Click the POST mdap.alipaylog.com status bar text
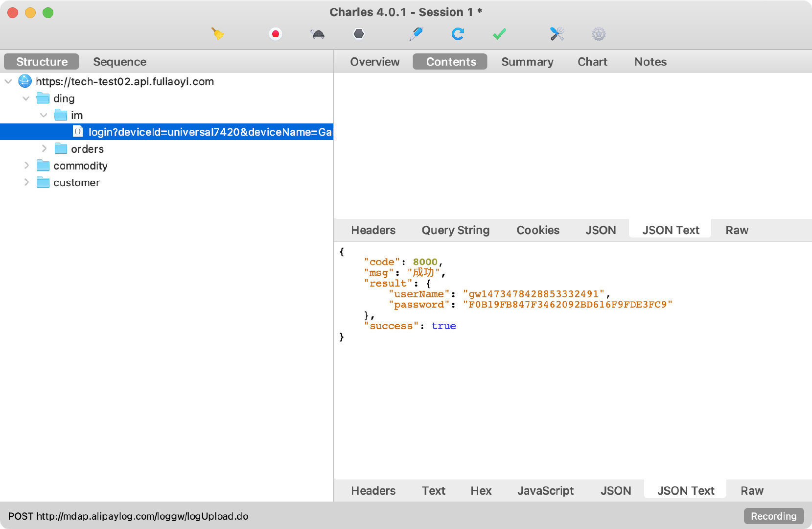The image size is (812, 529). tap(128, 516)
